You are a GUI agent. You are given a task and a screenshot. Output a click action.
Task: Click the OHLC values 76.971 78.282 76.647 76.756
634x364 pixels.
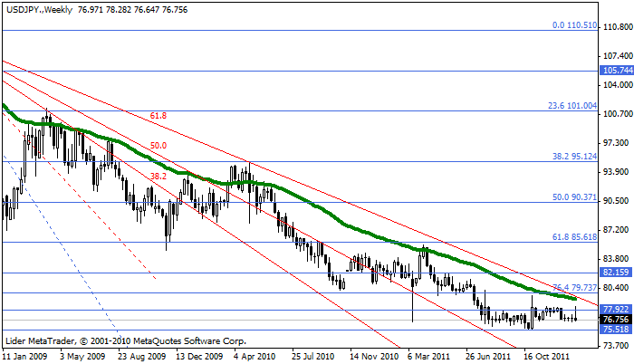click(132, 10)
